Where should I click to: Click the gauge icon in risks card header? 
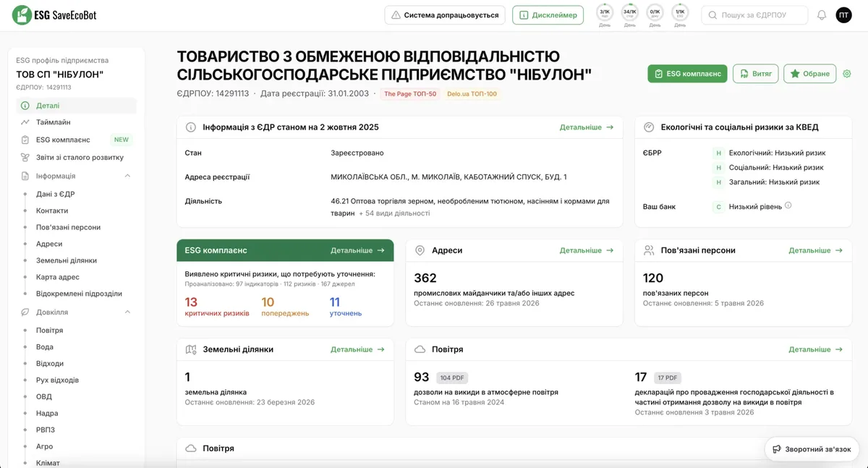pos(649,127)
